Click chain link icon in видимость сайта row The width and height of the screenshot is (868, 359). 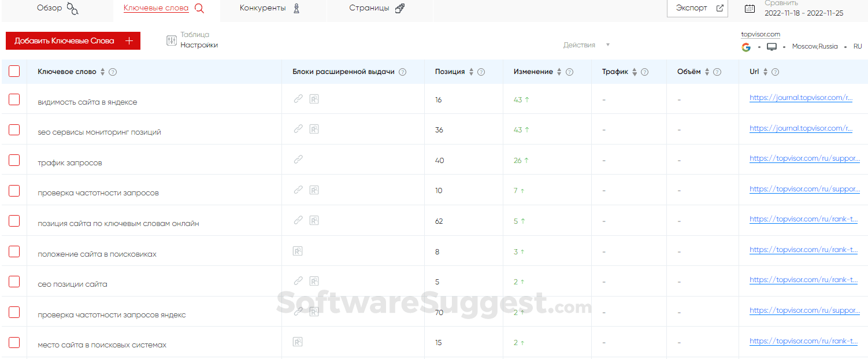pyautogui.click(x=298, y=98)
